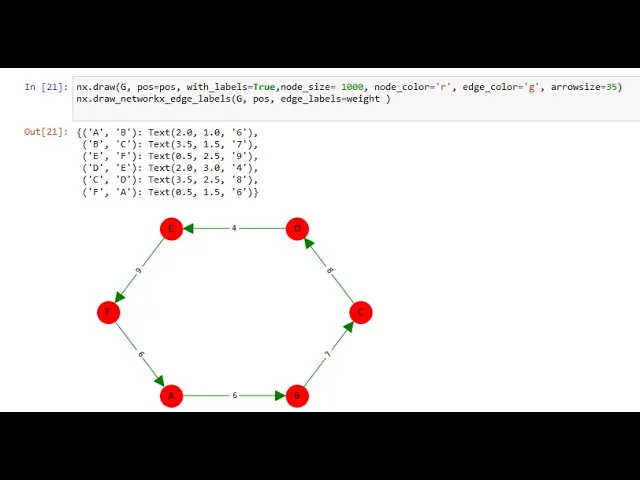Click red node C in graph

pyautogui.click(x=361, y=313)
